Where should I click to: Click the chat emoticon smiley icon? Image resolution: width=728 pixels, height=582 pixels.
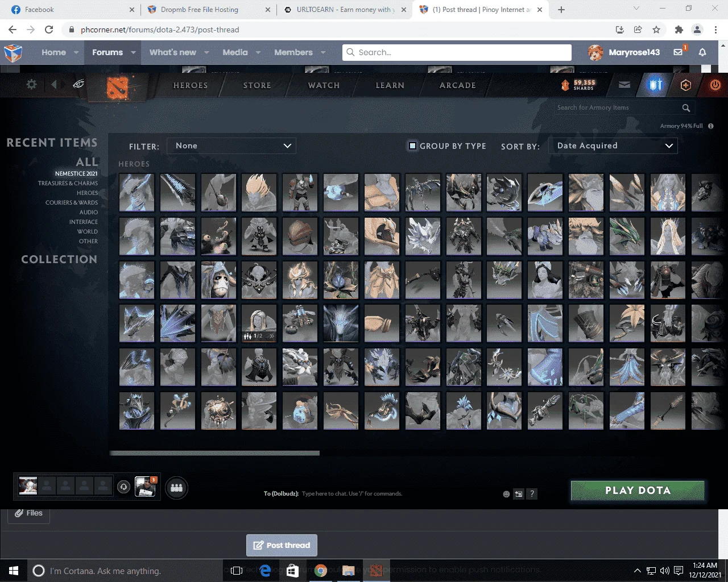point(506,494)
